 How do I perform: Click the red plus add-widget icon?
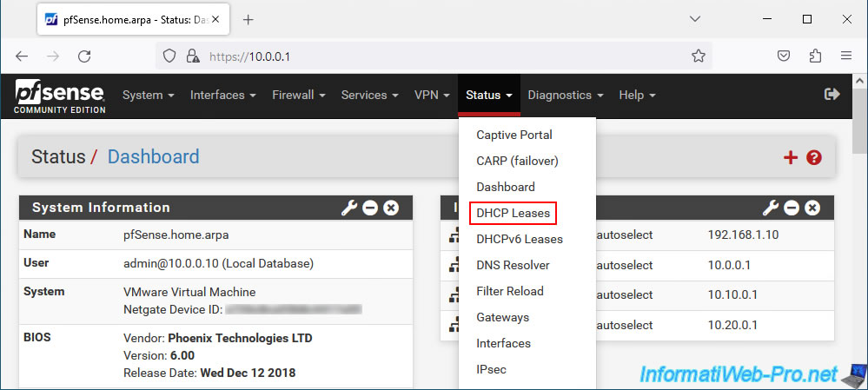click(x=791, y=158)
